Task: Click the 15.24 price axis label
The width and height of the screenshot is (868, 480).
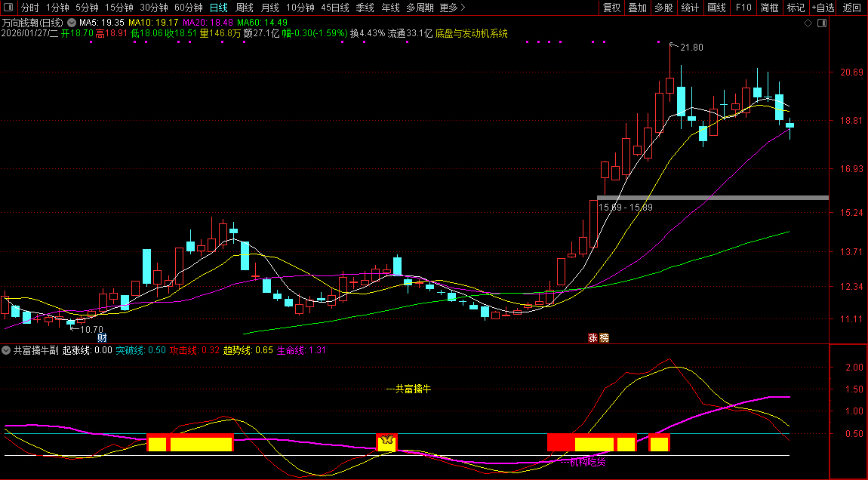Action: click(x=851, y=213)
